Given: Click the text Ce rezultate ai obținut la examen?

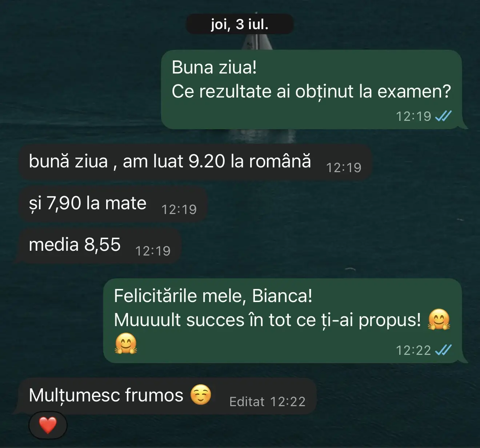Looking at the screenshot, I should click(x=311, y=91).
